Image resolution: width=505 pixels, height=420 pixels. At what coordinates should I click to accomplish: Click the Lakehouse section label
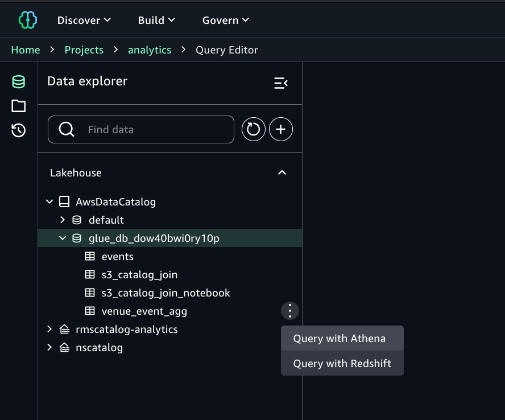[76, 173]
